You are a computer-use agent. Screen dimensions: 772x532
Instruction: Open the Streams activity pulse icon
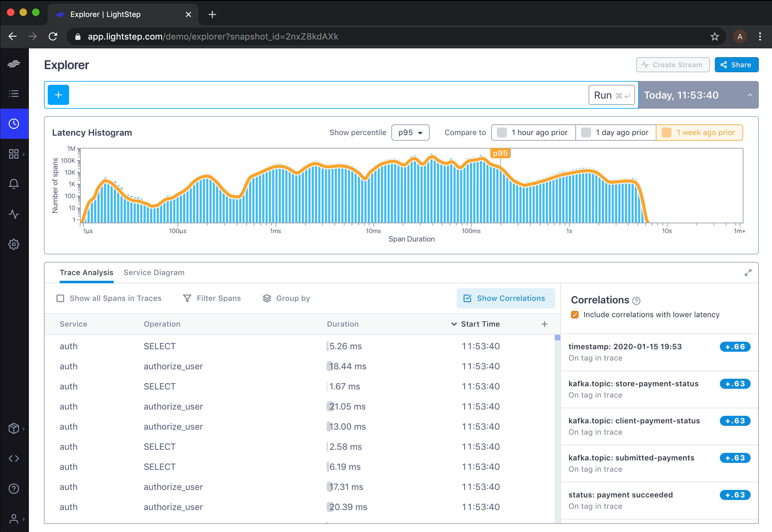coord(14,214)
